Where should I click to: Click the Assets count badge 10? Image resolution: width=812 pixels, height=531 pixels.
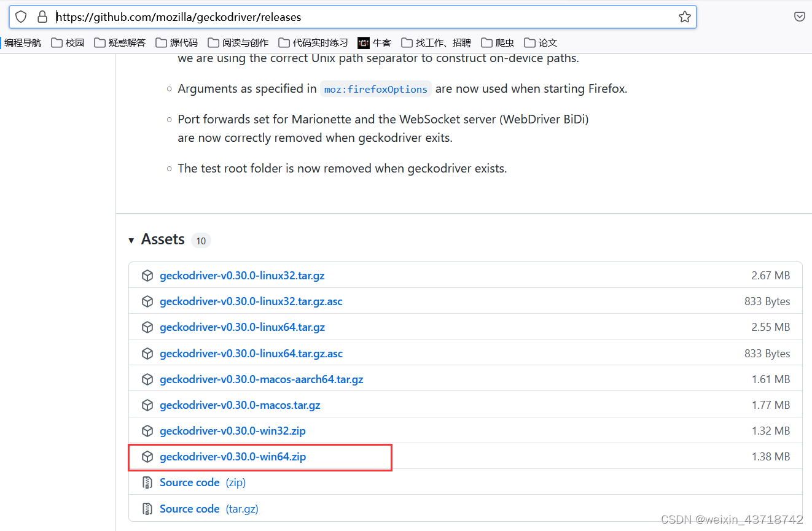pos(201,241)
